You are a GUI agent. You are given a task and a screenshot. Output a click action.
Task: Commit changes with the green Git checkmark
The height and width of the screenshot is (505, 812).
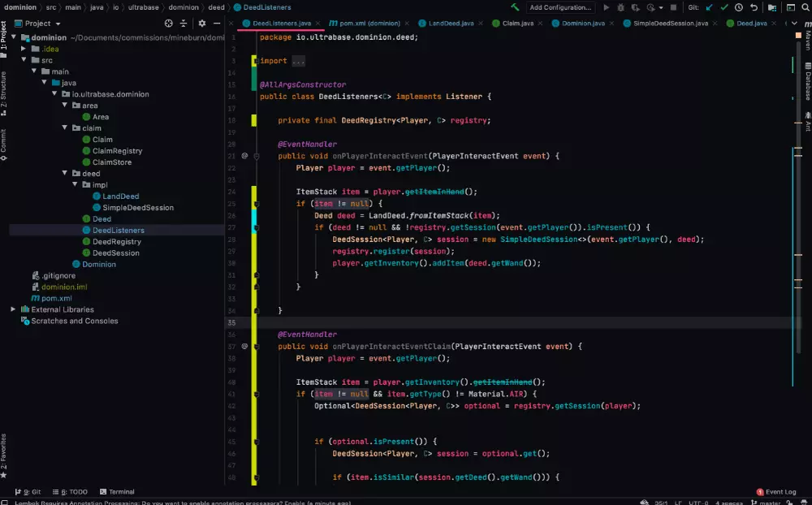pyautogui.click(x=724, y=7)
